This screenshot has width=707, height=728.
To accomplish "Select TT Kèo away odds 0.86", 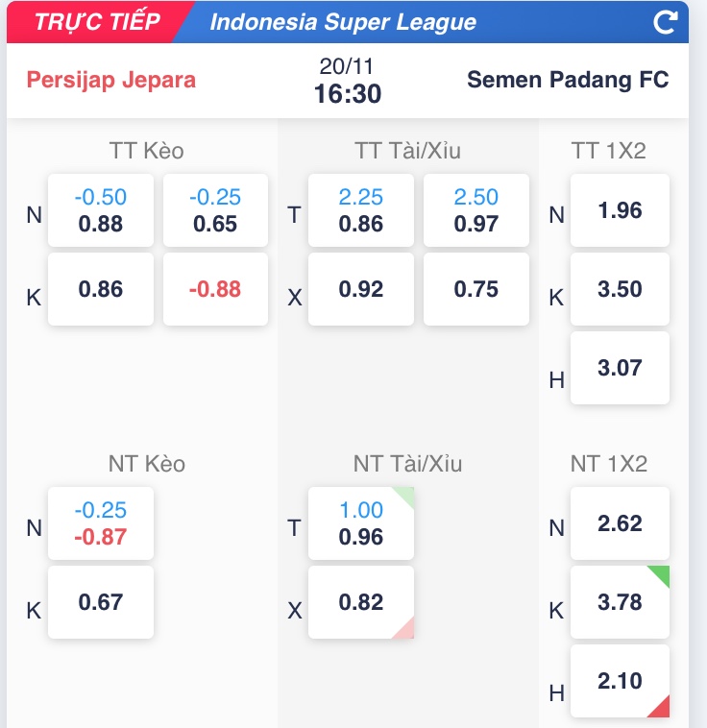I will point(100,289).
